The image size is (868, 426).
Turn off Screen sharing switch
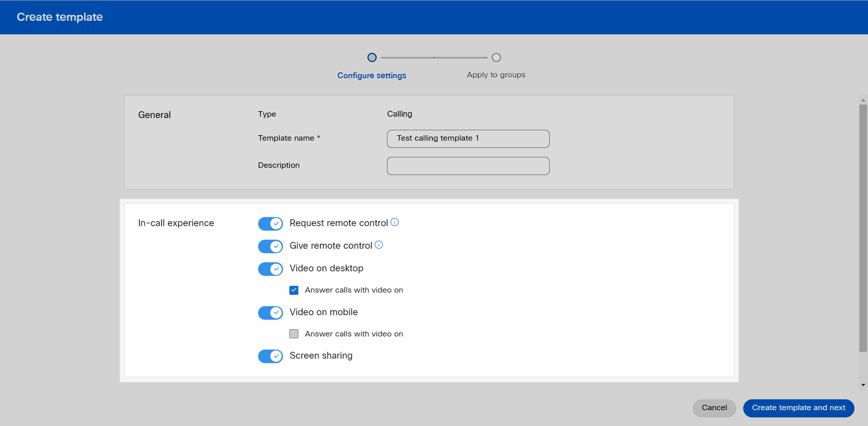tap(270, 356)
